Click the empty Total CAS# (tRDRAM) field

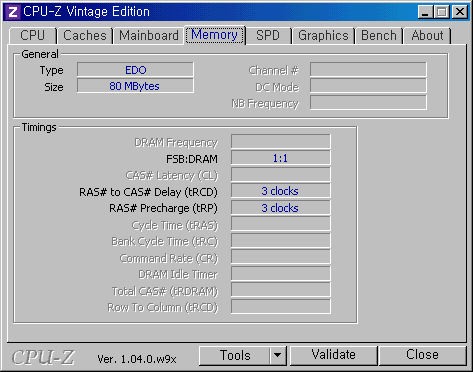coord(281,290)
